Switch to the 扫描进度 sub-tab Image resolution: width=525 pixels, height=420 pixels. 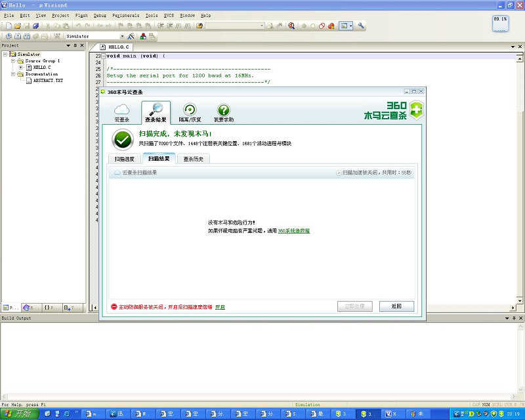(124, 159)
